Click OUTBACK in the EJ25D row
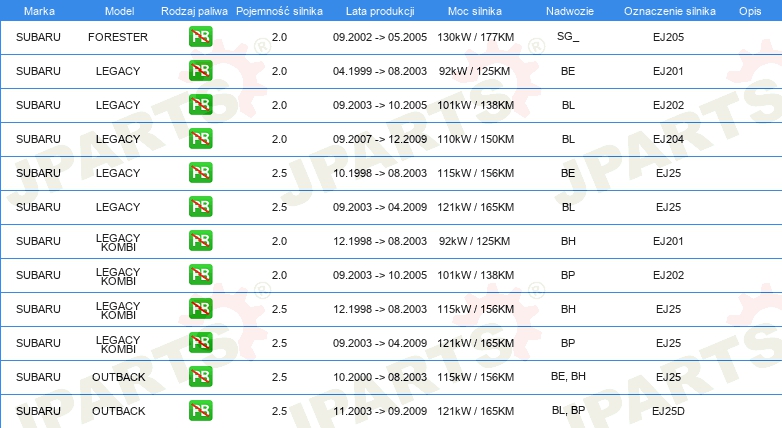The height and width of the screenshot is (428, 782). (118, 411)
